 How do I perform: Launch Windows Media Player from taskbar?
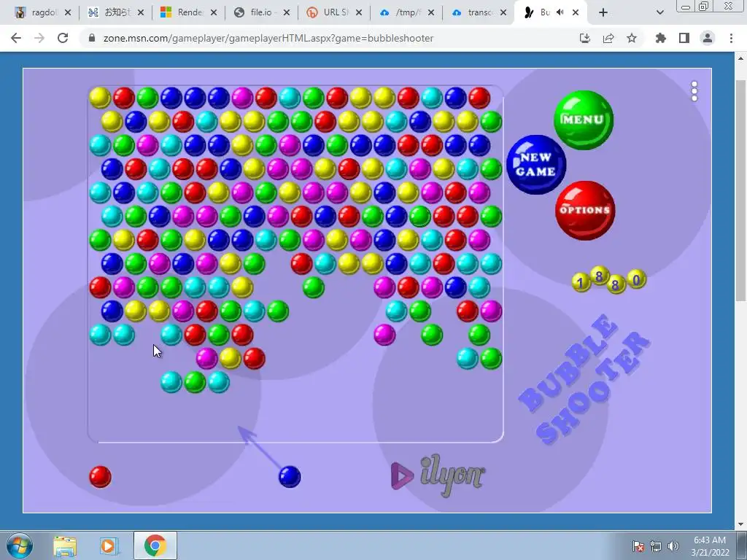tap(108, 545)
